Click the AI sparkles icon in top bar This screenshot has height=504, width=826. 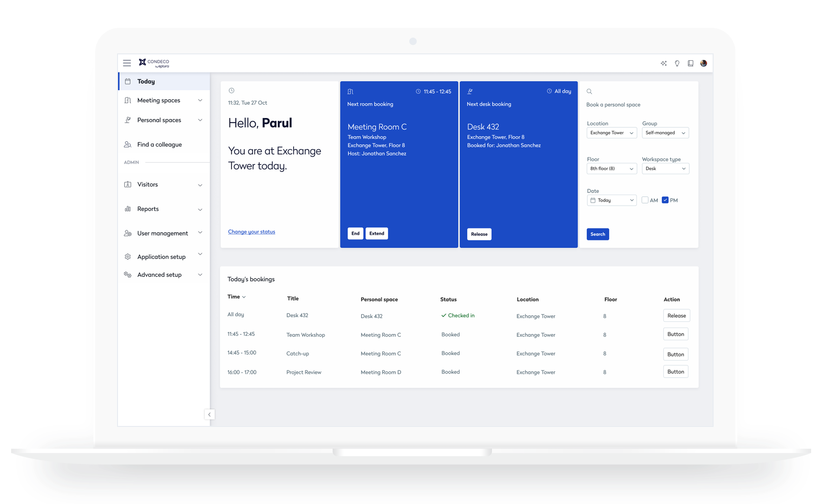[663, 63]
